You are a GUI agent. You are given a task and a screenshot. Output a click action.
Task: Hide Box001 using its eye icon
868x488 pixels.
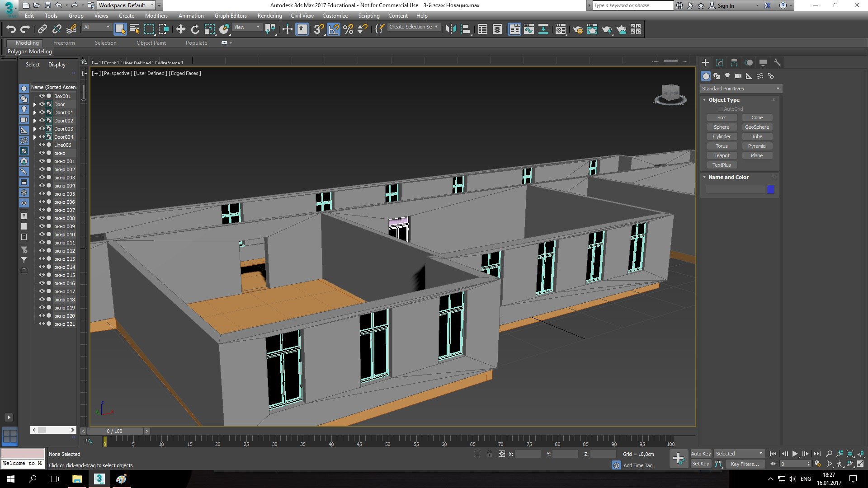click(x=42, y=96)
